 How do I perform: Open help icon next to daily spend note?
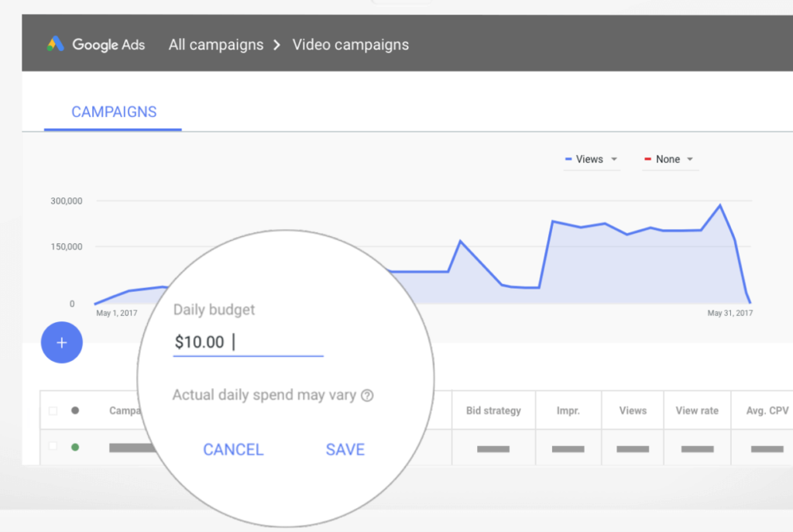pyautogui.click(x=367, y=396)
